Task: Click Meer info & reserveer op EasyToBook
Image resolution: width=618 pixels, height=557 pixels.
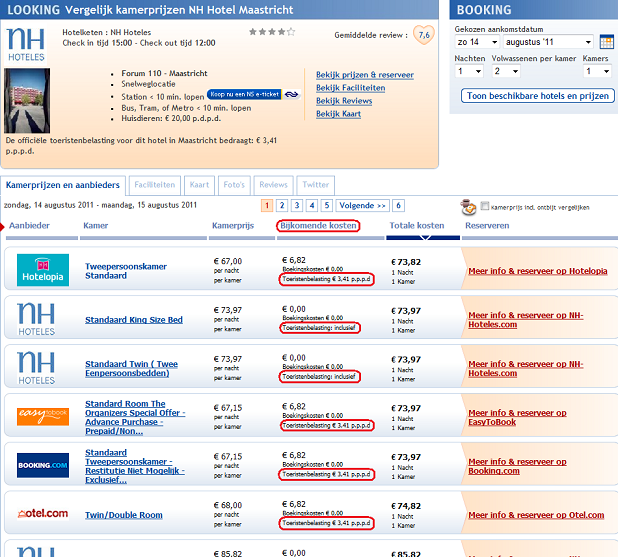Action: tap(517, 417)
